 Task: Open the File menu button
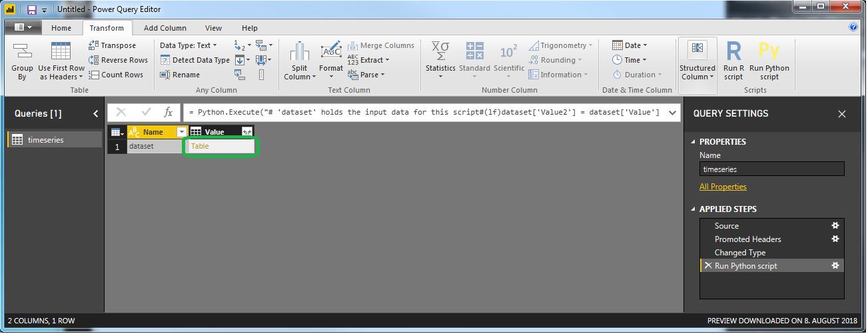pos(23,27)
